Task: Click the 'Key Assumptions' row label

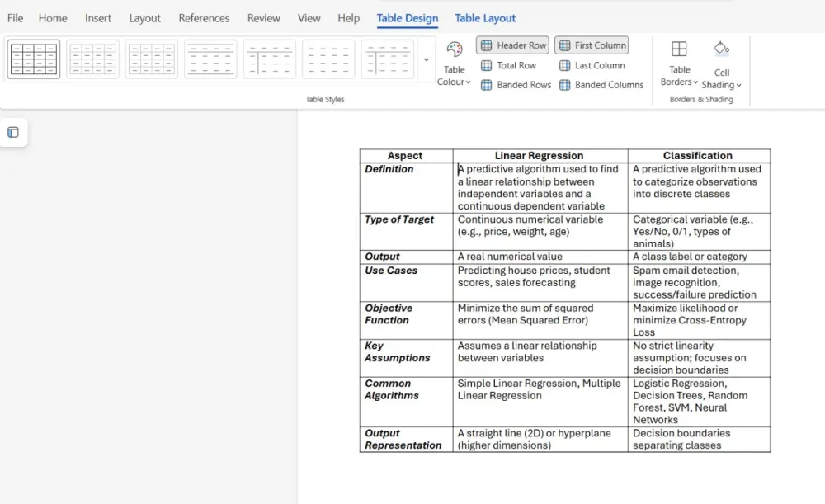Action: click(398, 352)
